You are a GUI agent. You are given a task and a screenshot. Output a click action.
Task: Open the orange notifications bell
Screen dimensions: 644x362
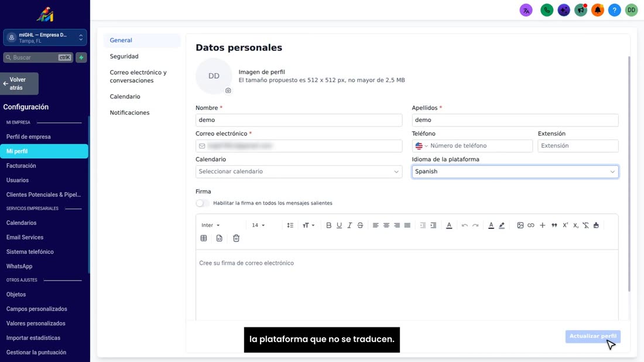[x=598, y=11]
